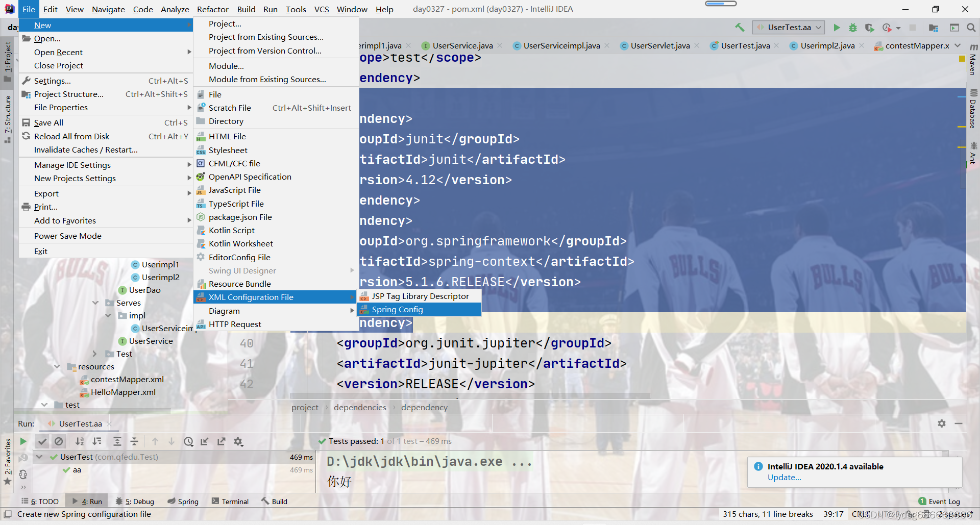This screenshot has height=525, width=980.
Task: Click the dependencies breadcrumb
Action: coord(360,407)
